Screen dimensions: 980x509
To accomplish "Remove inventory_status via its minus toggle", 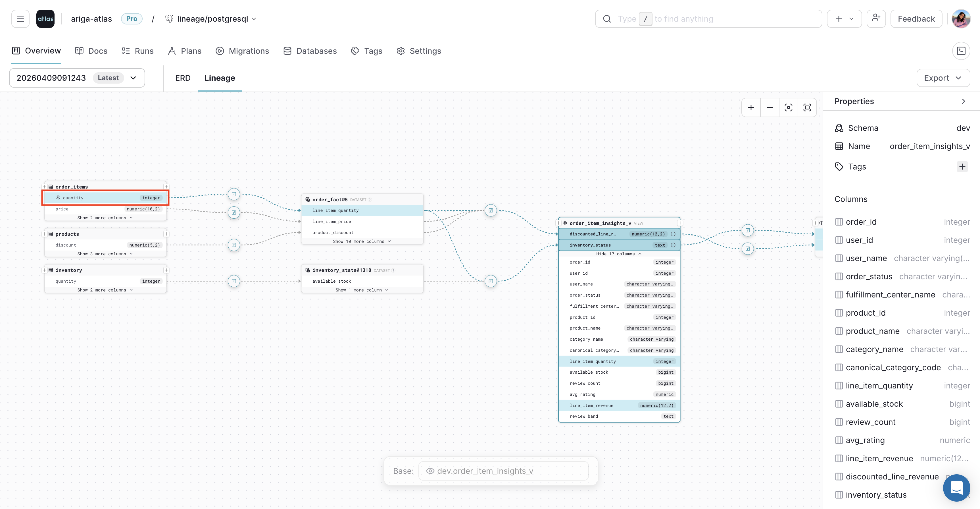I will pyautogui.click(x=674, y=245).
